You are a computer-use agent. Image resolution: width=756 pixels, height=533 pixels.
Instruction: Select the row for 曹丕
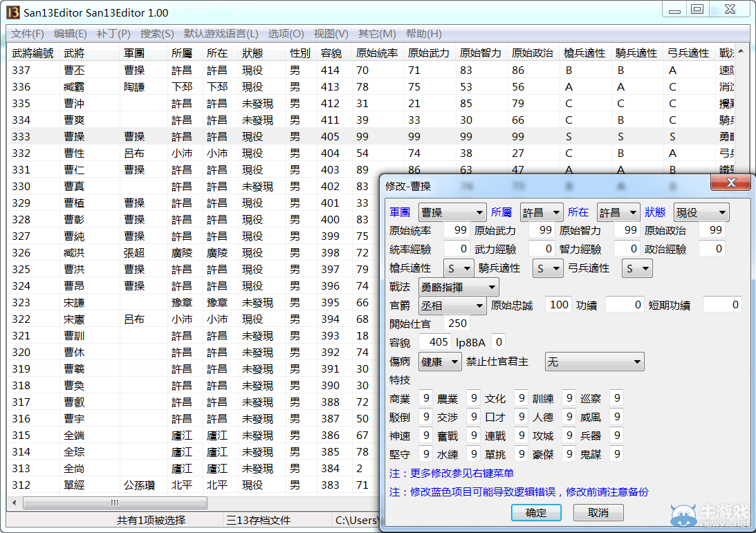[x=370, y=71]
